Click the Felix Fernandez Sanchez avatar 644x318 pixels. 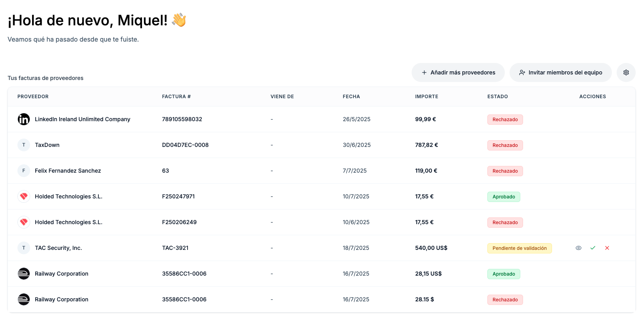pyautogui.click(x=24, y=171)
